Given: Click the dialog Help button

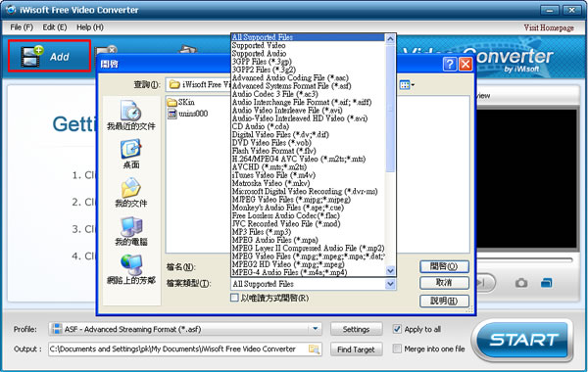Looking at the screenshot, I should pos(444,301).
